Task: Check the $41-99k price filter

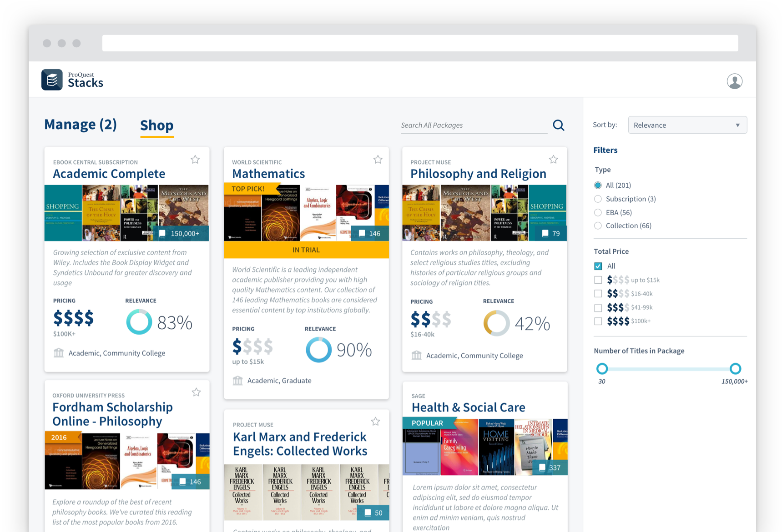Action: 598,307
